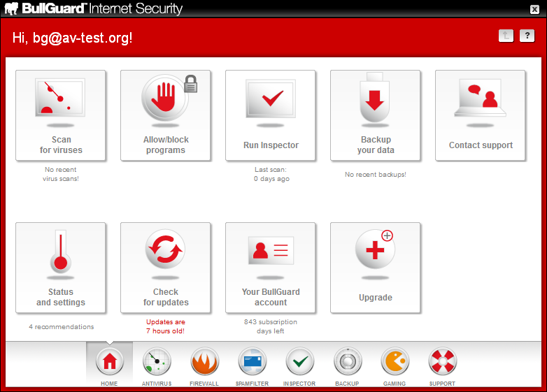Open Your BullGuard account tile

[x=271, y=268]
